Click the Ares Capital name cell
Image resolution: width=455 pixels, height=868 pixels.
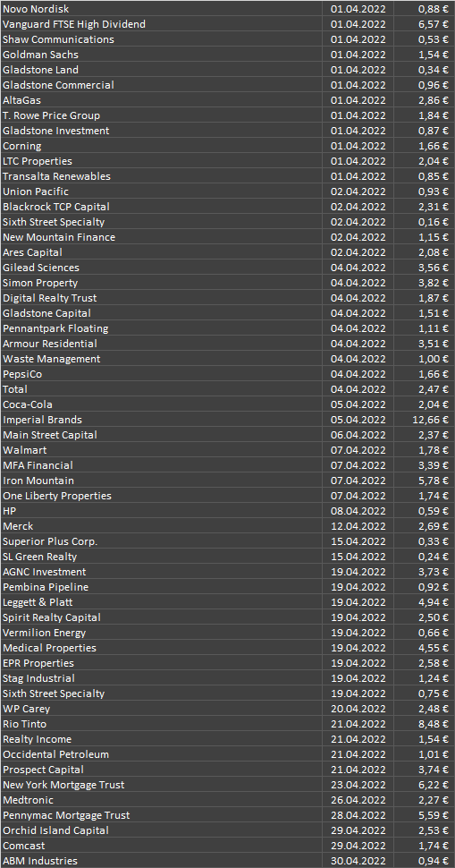(162, 252)
